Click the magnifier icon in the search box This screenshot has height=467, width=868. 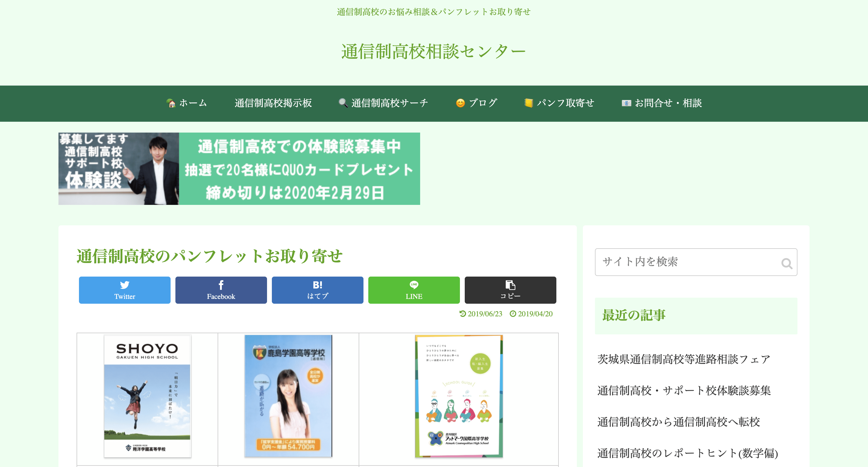[786, 263]
